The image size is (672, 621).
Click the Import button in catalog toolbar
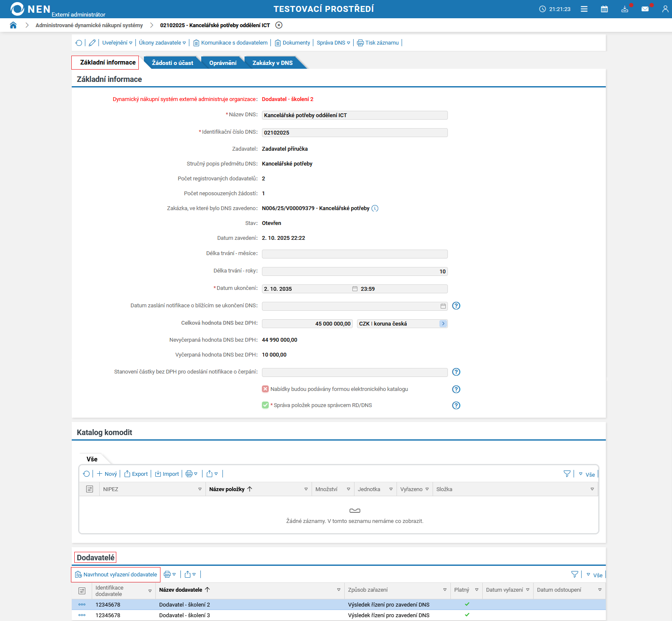pos(167,474)
